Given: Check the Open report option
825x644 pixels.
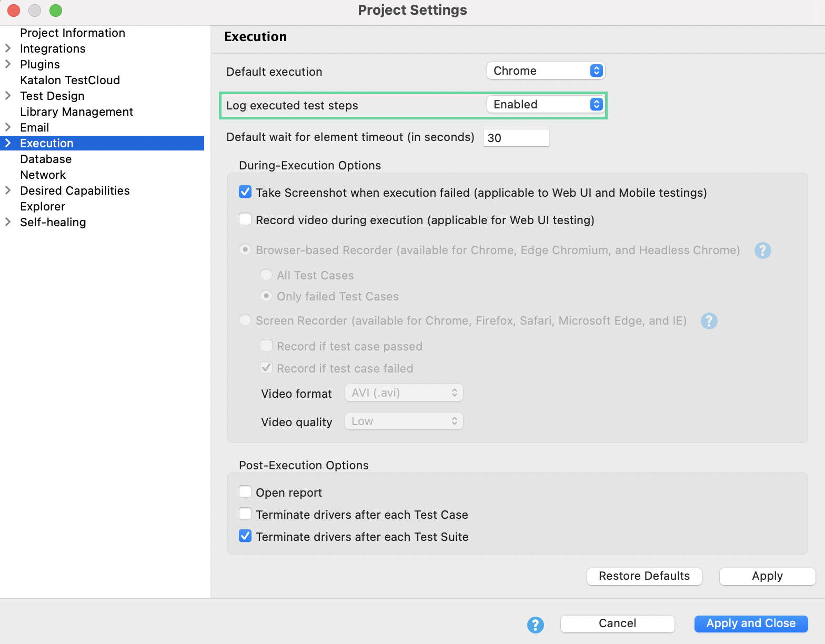Looking at the screenshot, I should pos(245,492).
